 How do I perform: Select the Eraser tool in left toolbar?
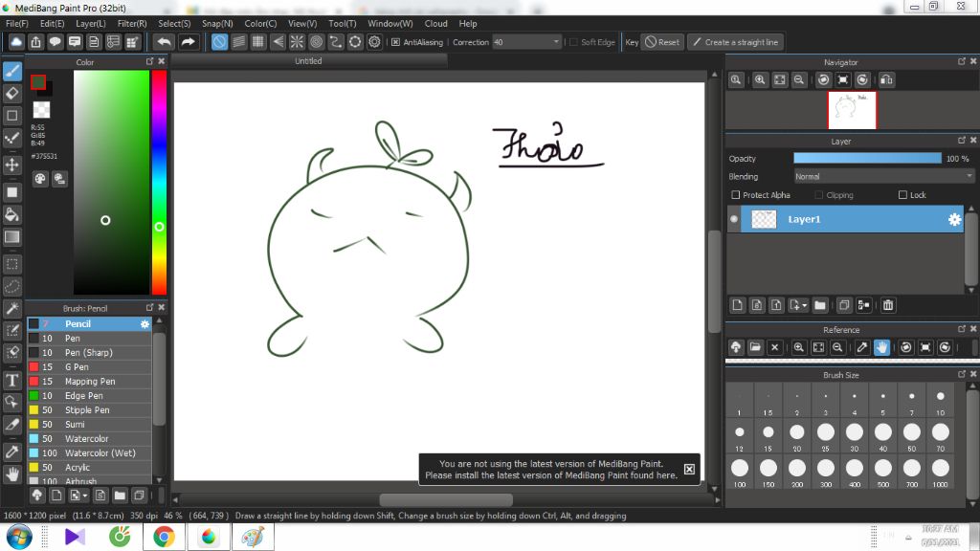(x=12, y=93)
